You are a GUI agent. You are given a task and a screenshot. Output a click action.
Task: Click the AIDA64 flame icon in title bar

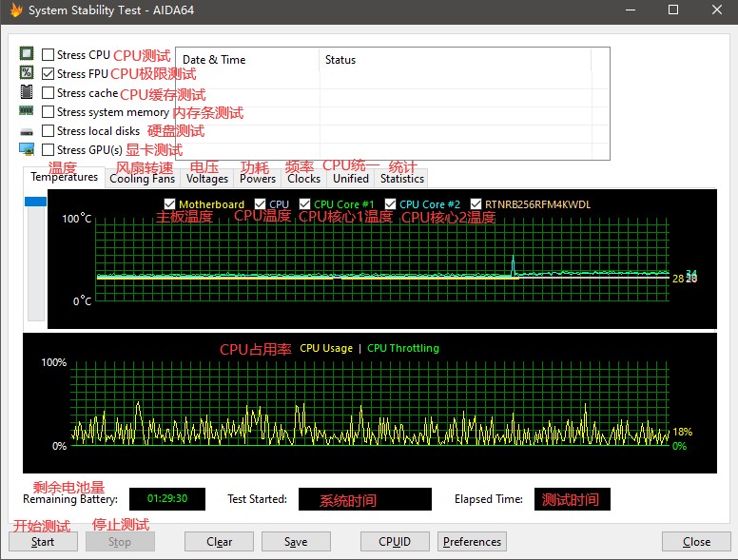pos(16,10)
